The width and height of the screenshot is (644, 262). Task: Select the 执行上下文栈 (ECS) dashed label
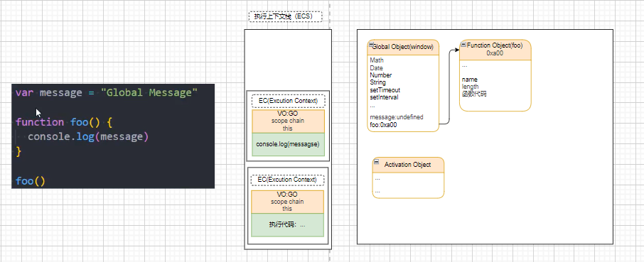(x=286, y=16)
